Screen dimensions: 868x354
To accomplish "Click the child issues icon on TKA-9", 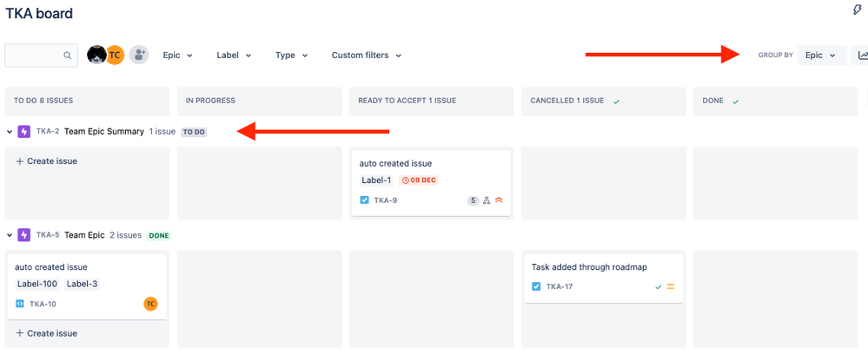I will tap(487, 200).
